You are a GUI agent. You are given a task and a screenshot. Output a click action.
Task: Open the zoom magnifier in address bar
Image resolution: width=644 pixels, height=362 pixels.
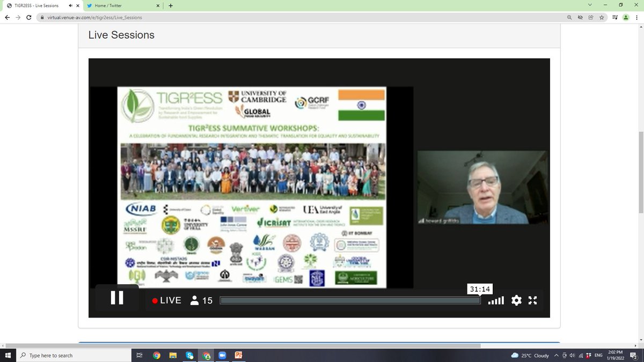tap(569, 17)
